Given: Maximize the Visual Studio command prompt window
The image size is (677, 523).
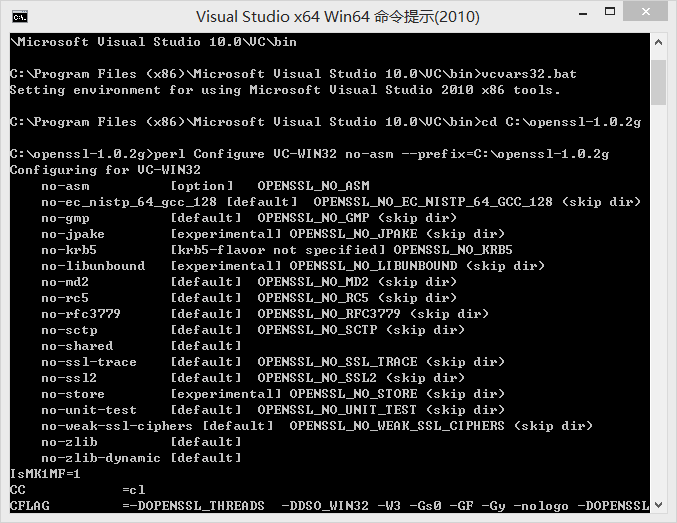Looking at the screenshot, I should pyautogui.click(x=610, y=12).
